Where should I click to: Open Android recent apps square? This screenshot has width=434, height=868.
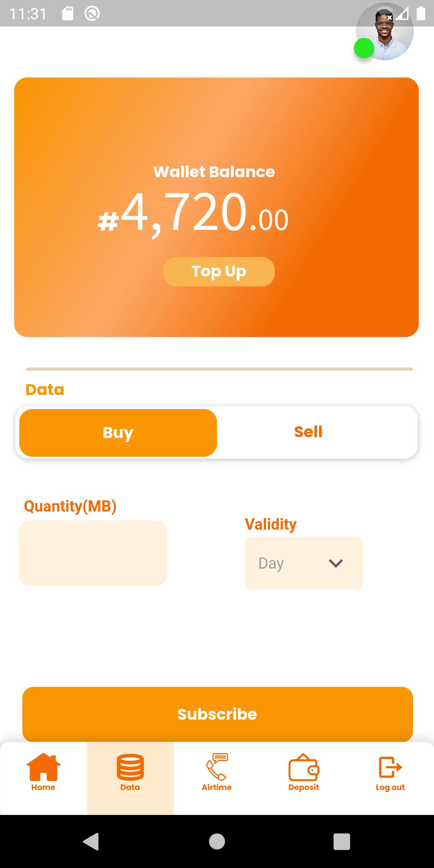tap(342, 841)
